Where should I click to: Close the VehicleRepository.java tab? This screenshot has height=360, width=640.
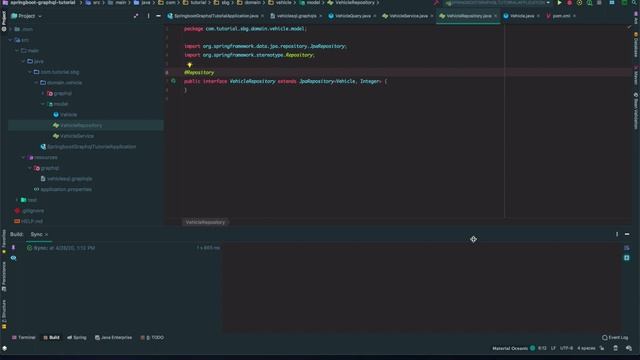tap(496, 16)
